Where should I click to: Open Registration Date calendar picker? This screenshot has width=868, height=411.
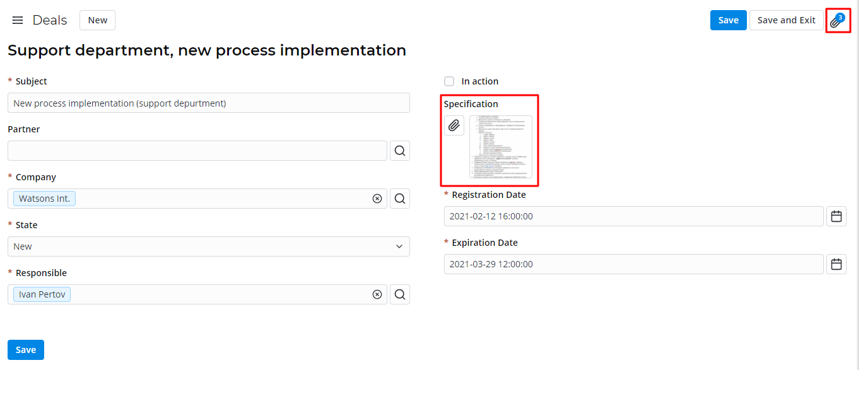(836, 216)
